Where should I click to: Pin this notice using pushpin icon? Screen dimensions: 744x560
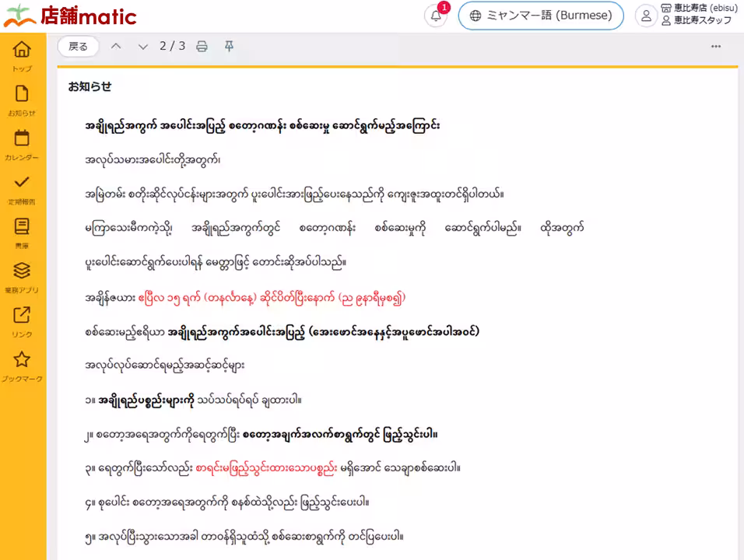pyautogui.click(x=229, y=47)
